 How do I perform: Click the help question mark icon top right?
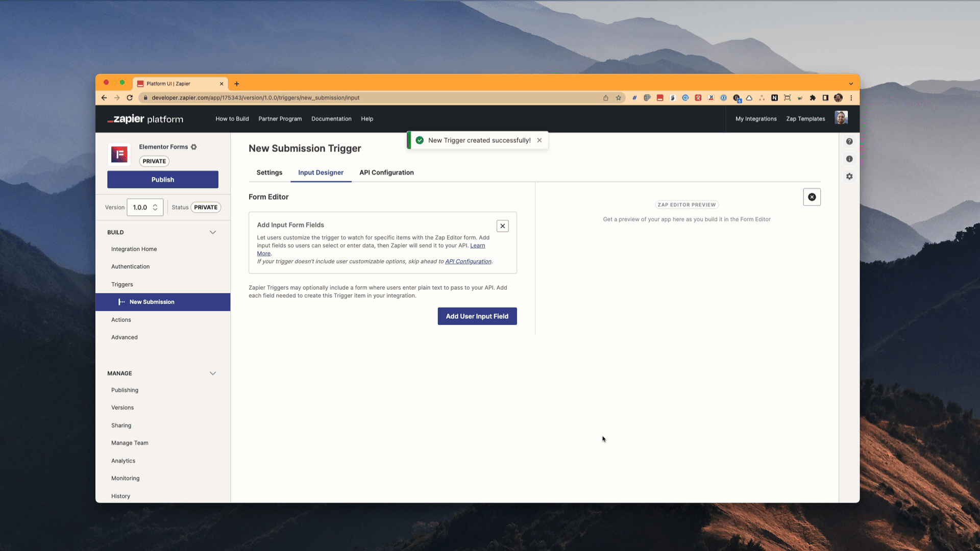click(x=849, y=141)
